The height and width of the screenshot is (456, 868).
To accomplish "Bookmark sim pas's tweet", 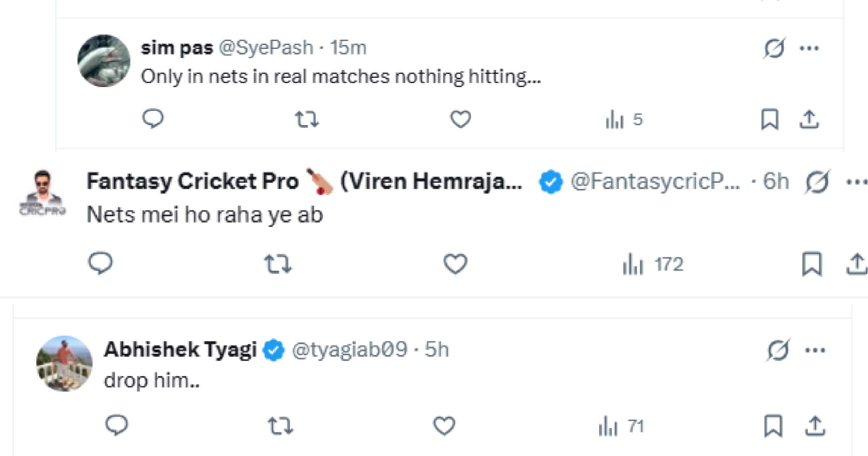I will (x=770, y=119).
